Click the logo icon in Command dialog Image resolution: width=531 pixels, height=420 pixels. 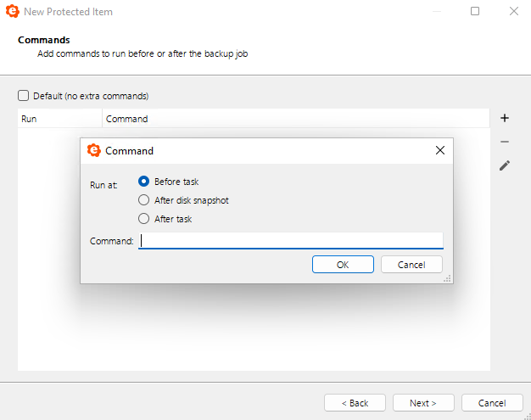pos(94,150)
